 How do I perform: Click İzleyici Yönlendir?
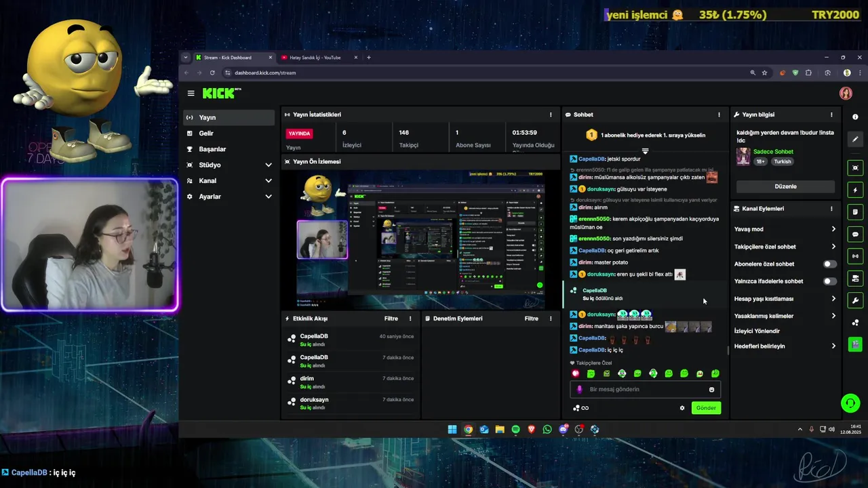click(757, 331)
